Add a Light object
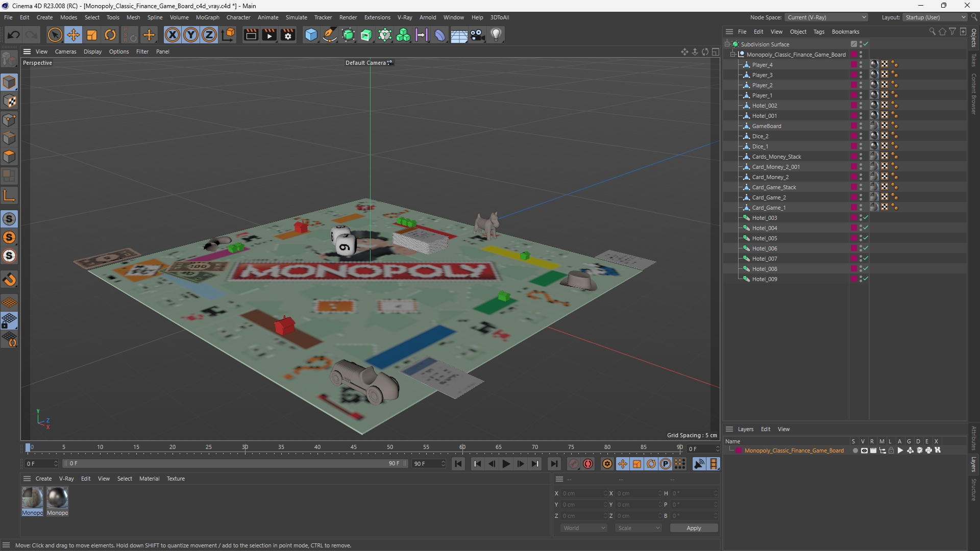 (x=496, y=35)
